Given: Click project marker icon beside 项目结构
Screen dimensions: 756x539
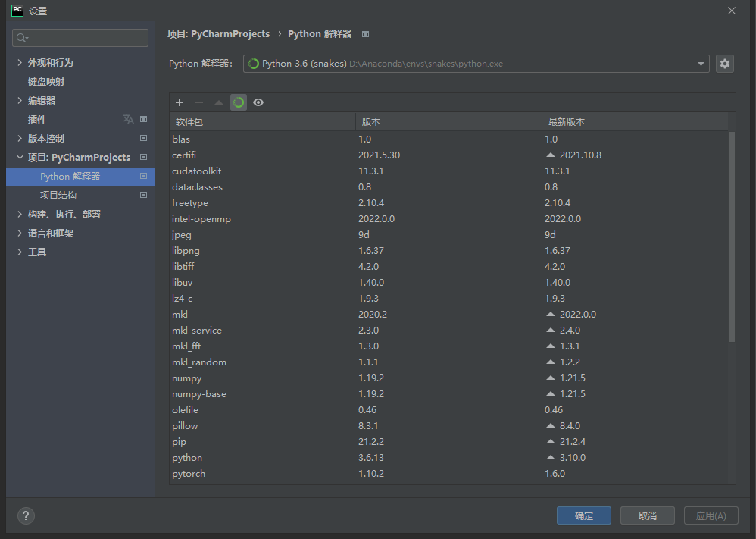Looking at the screenshot, I should (143, 195).
